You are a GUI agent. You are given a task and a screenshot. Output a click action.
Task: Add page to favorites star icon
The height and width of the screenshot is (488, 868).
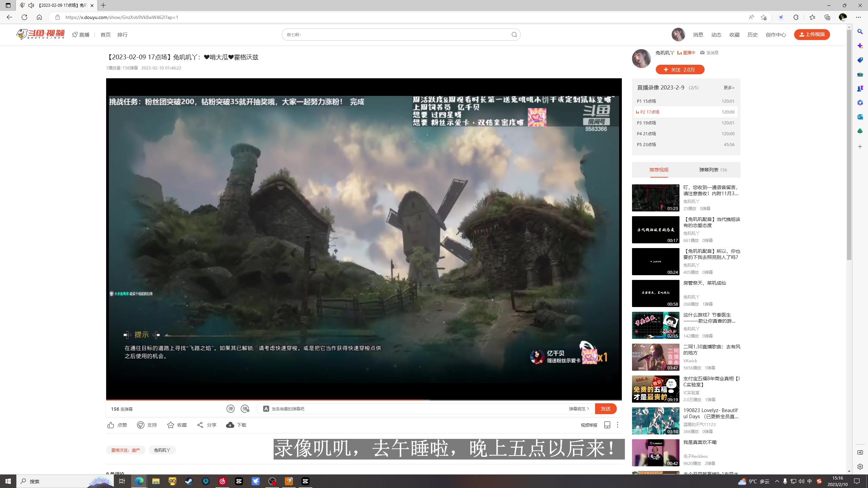click(x=763, y=17)
